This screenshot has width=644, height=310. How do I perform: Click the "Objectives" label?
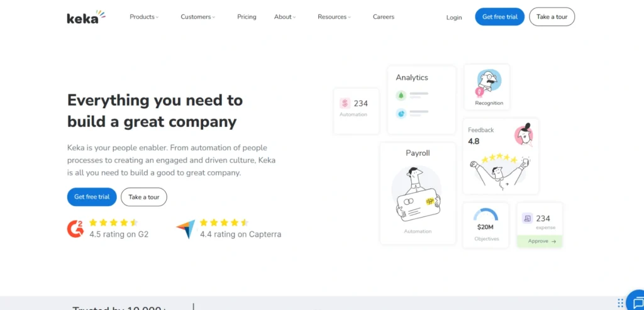pos(487,238)
